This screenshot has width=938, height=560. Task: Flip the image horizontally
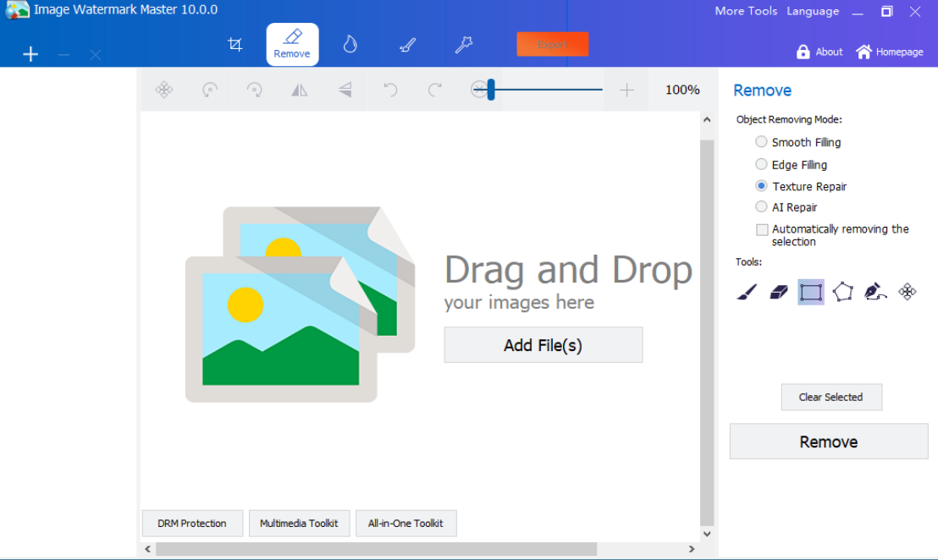[x=299, y=90]
